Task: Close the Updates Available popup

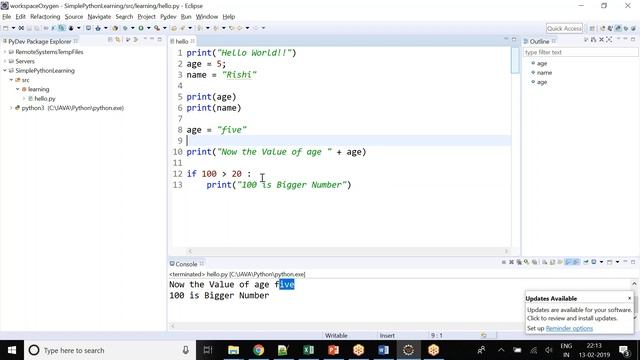Action: tap(629, 298)
